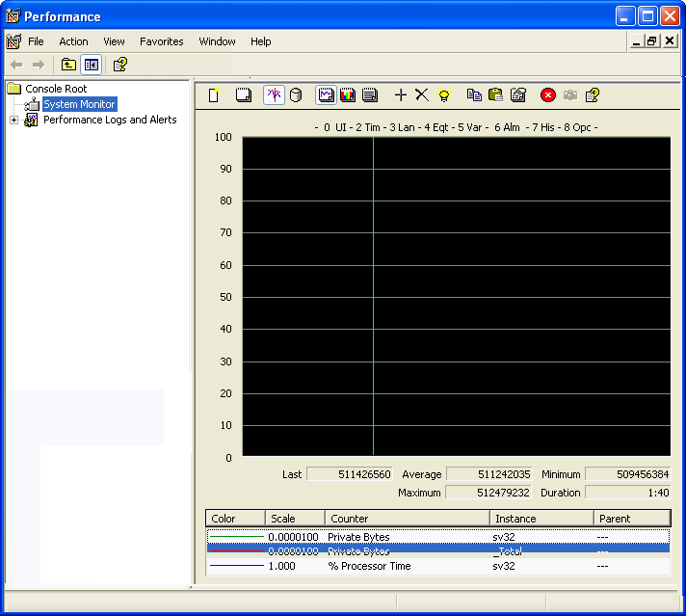The image size is (686, 616).
Task: Switch to View Report mode
Action: 370,95
